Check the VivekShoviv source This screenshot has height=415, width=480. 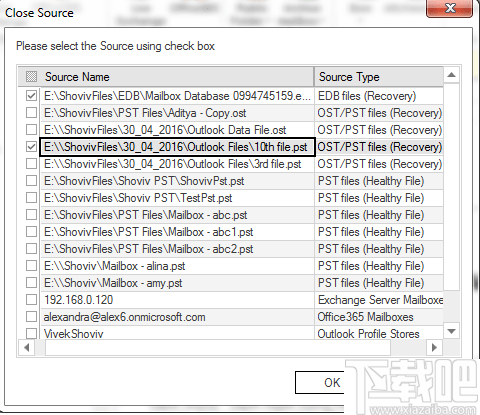click(x=31, y=333)
